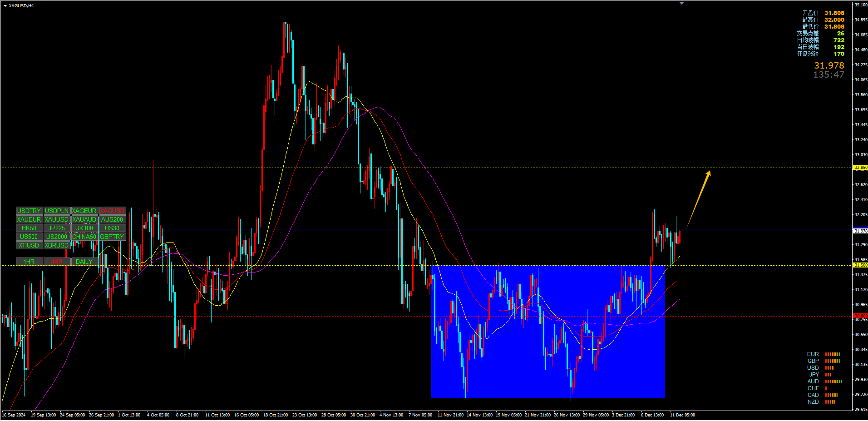Switch chart to JP225
This screenshot has width=868, height=421.
pos(57,228)
